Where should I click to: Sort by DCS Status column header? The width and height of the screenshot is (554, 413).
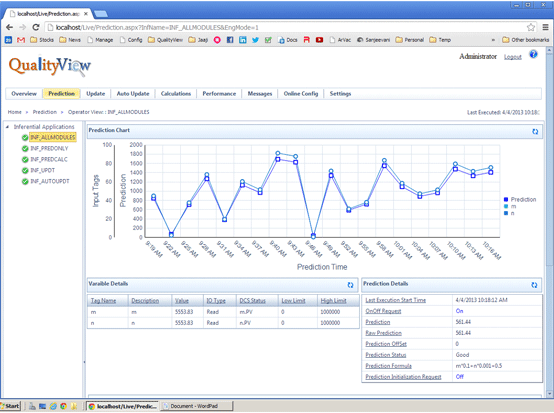pos(253,301)
